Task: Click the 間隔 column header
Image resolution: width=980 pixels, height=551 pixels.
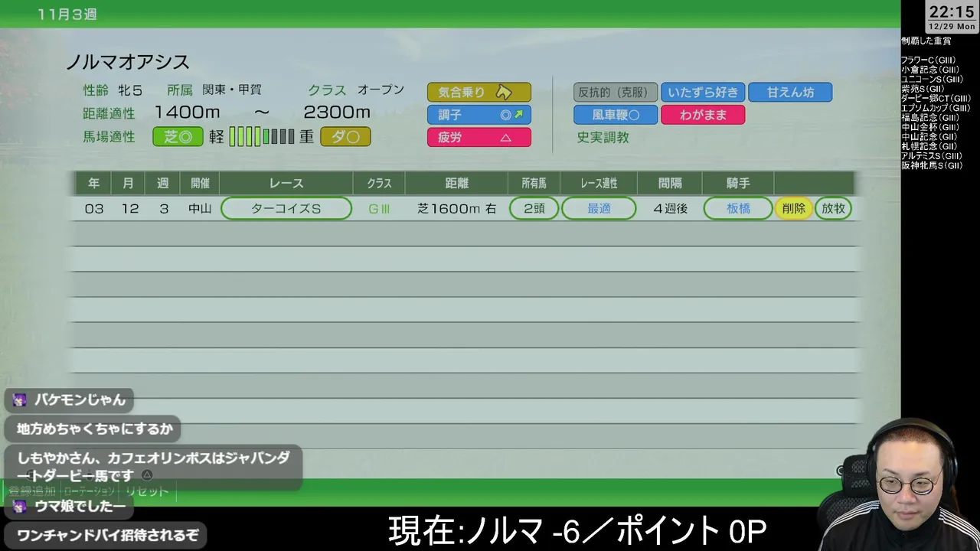Action: [670, 184]
